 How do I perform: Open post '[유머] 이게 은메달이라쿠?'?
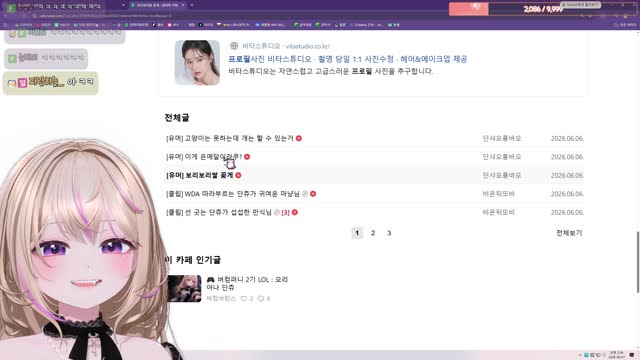(204, 157)
